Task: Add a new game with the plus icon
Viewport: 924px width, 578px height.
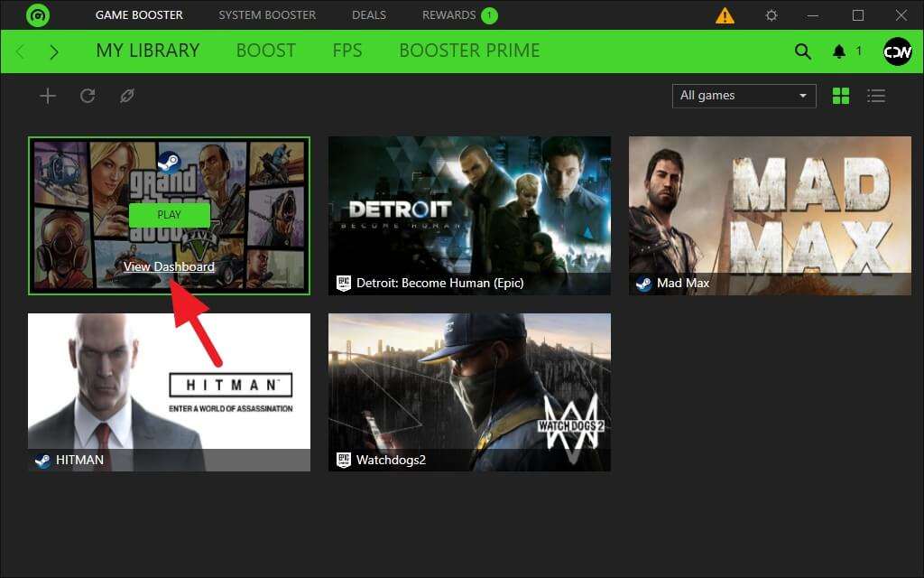Action: pyautogui.click(x=47, y=95)
